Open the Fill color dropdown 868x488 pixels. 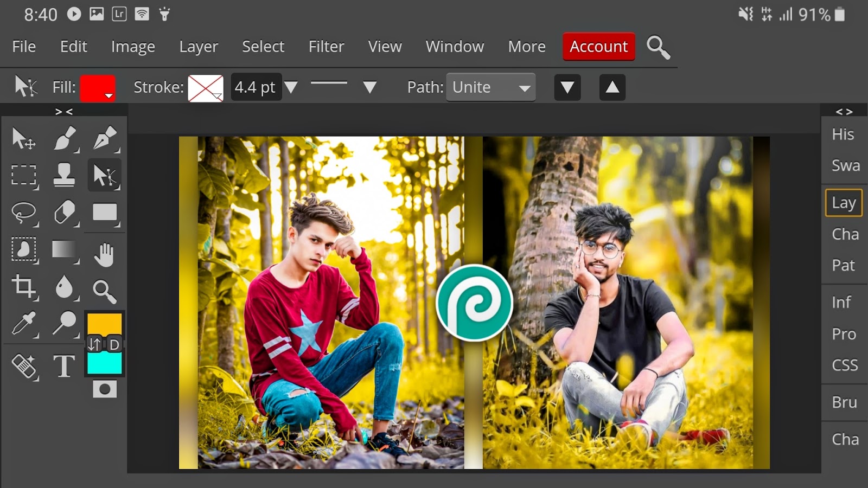pos(98,88)
